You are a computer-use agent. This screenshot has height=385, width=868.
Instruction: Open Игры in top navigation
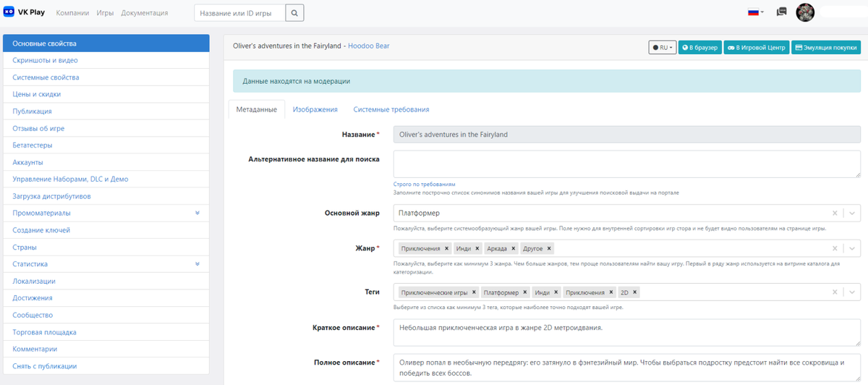click(105, 13)
